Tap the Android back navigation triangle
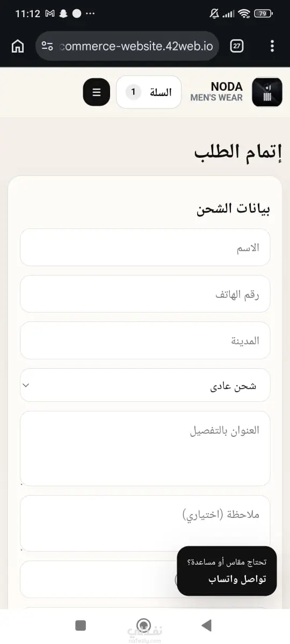This screenshot has width=290, height=644. click(206, 625)
